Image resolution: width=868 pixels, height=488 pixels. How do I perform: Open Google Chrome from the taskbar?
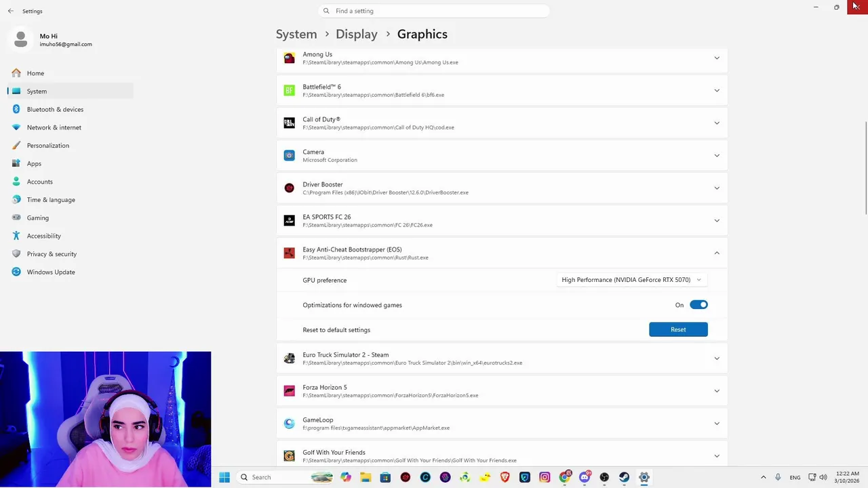coord(564,477)
